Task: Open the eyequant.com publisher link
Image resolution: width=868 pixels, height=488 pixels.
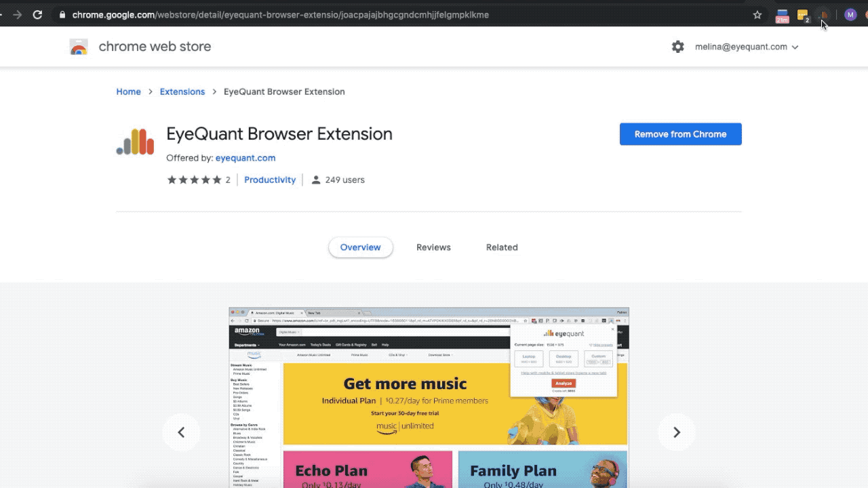Action: (x=245, y=158)
